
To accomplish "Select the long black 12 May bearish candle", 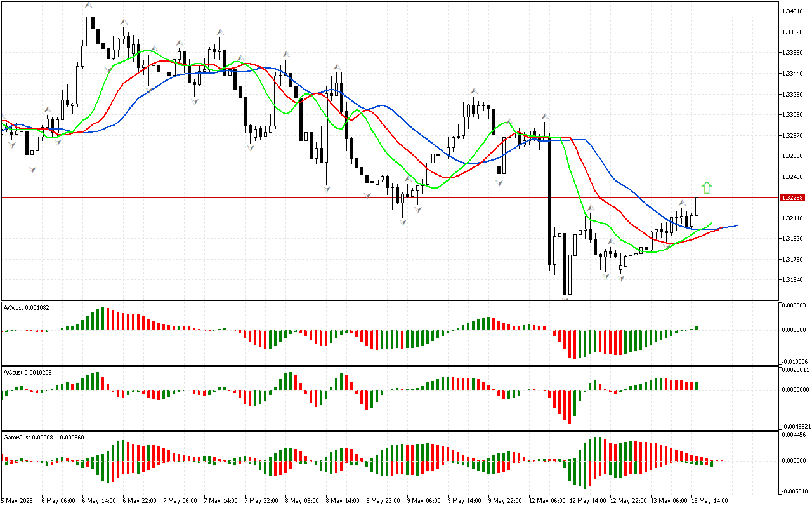I will point(549,202).
